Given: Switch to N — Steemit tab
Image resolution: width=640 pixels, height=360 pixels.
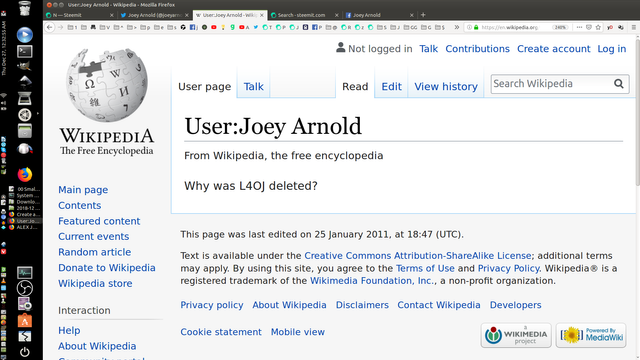Looking at the screenshot, I should tap(80, 15).
